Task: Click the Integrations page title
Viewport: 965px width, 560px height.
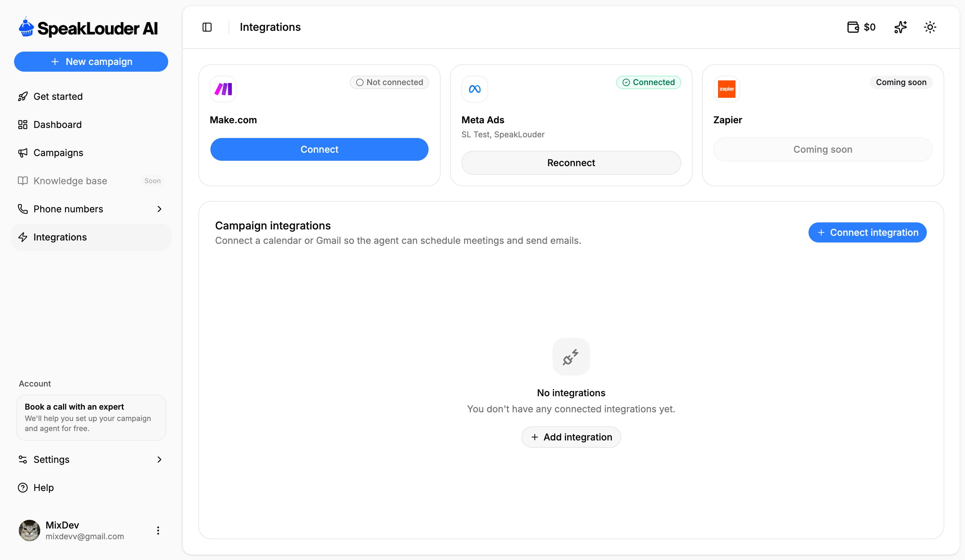Action: click(x=270, y=27)
